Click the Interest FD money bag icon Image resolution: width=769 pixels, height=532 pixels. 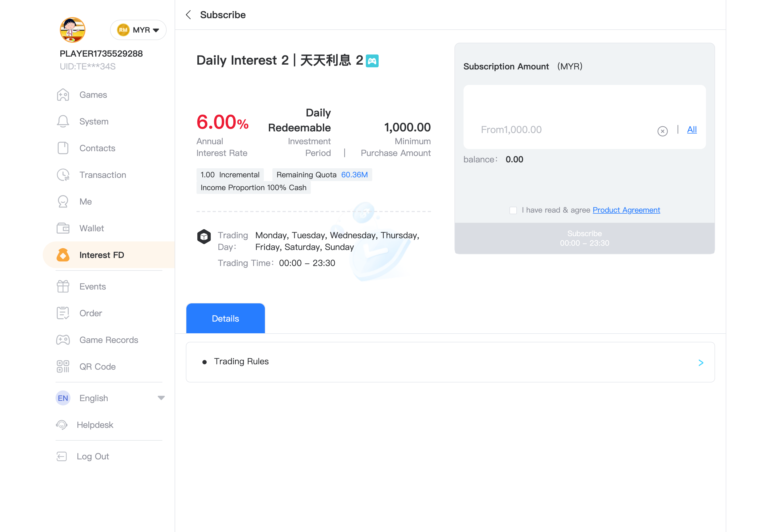(63, 255)
